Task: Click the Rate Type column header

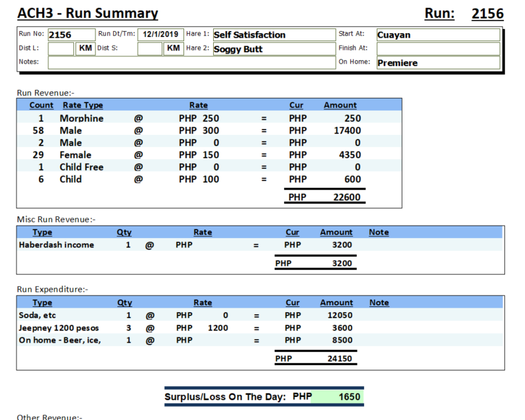Action: pos(83,105)
